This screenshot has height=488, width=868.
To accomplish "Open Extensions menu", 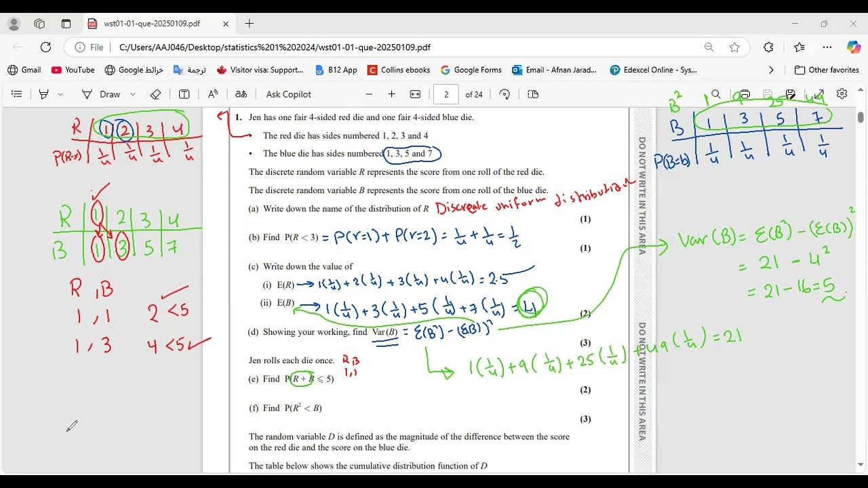I will pyautogui.click(x=768, y=47).
